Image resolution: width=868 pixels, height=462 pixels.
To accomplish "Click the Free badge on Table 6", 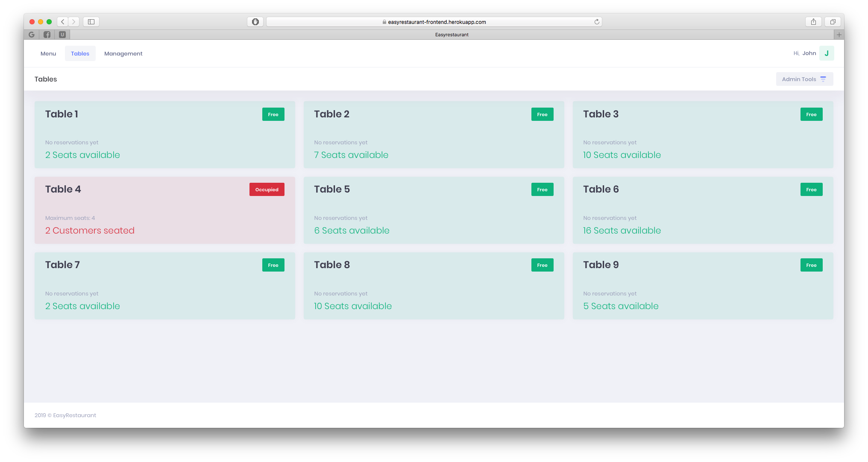I will pyautogui.click(x=812, y=190).
